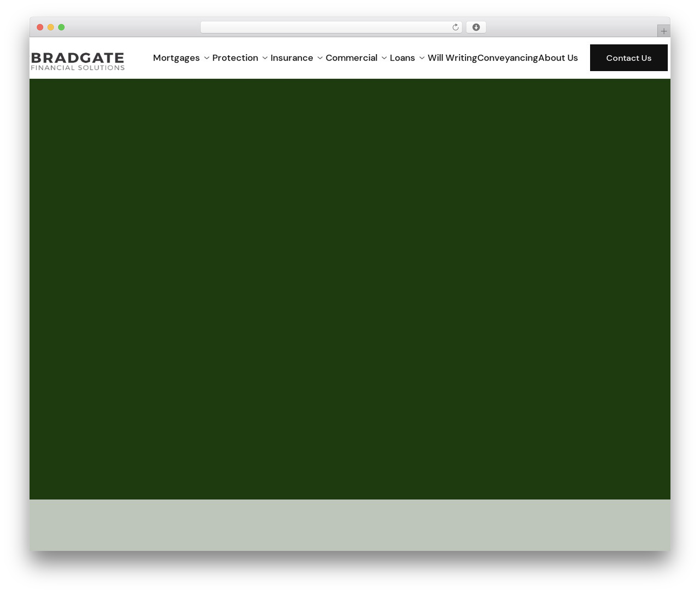Open the Insurance menu item
The height and width of the screenshot is (593, 700).
[x=292, y=58]
